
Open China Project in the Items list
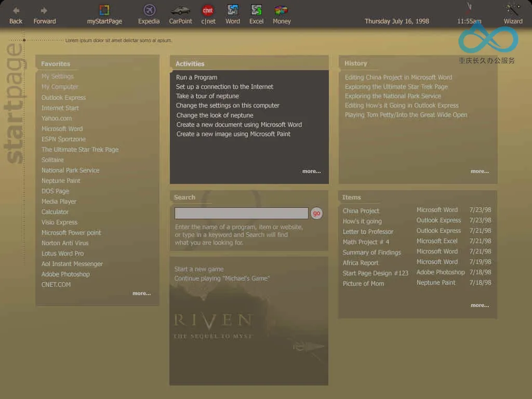361,211
